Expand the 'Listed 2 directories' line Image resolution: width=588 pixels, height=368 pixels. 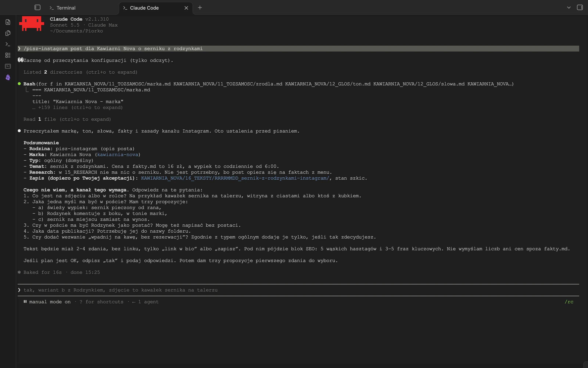[x=80, y=72]
